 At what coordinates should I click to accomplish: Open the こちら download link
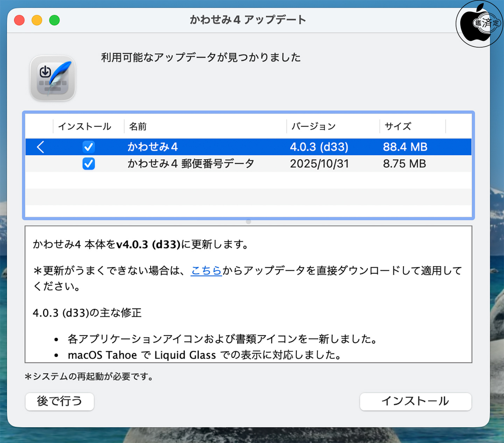point(206,270)
